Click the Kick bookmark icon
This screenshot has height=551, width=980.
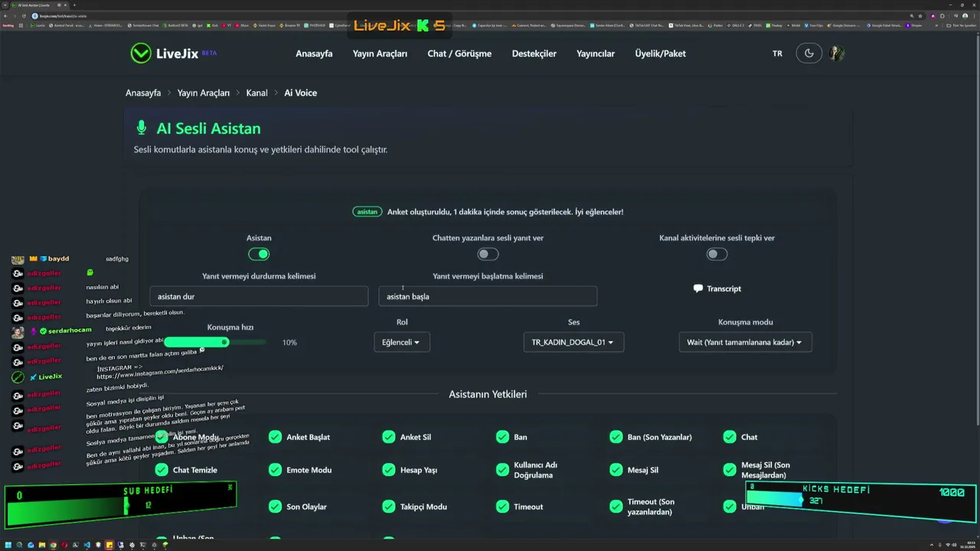(210, 25)
